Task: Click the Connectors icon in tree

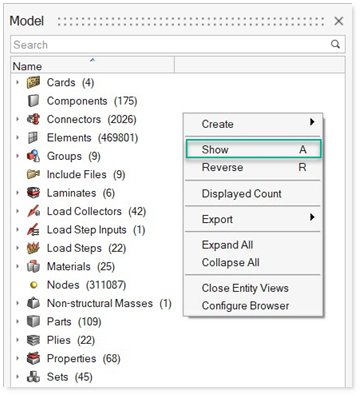Action: (33, 119)
